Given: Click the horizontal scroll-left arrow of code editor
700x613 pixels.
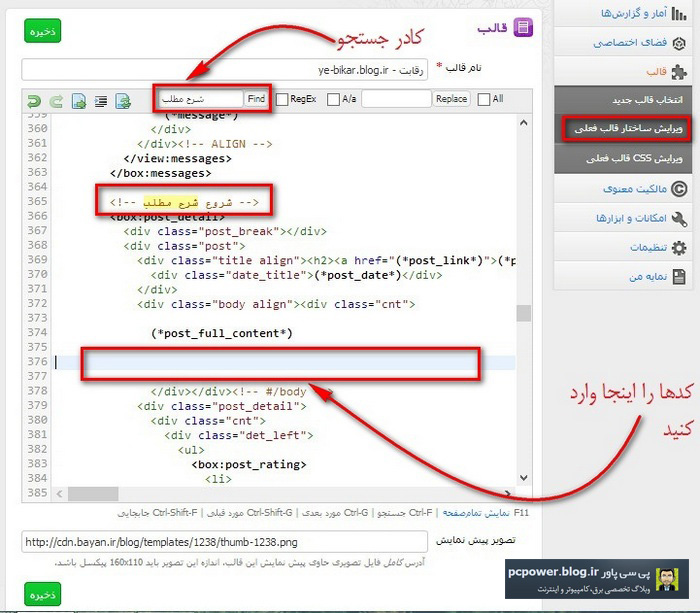Looking at the screenshot, I should point(59,494).
